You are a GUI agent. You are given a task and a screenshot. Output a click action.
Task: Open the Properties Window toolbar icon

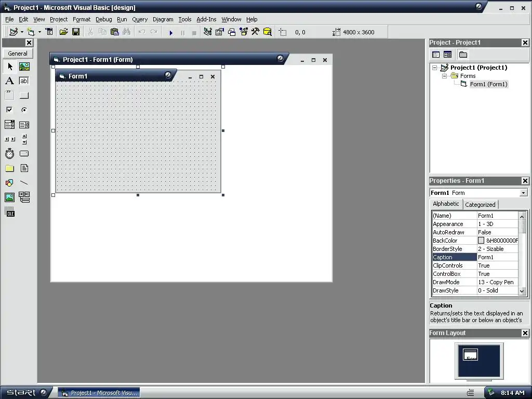220,32
